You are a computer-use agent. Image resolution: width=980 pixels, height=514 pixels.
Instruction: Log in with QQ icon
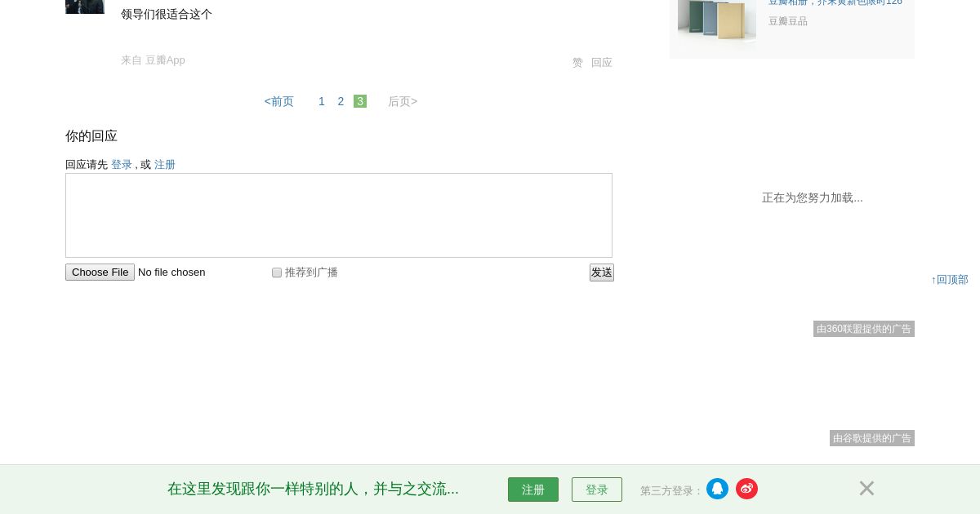(x=717, y=489)
